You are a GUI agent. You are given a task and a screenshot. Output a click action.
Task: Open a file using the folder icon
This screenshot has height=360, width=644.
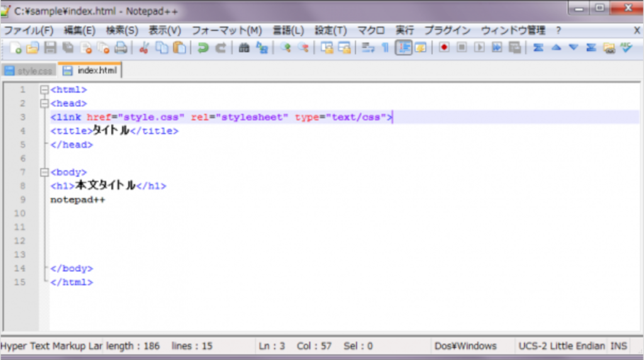33,48
